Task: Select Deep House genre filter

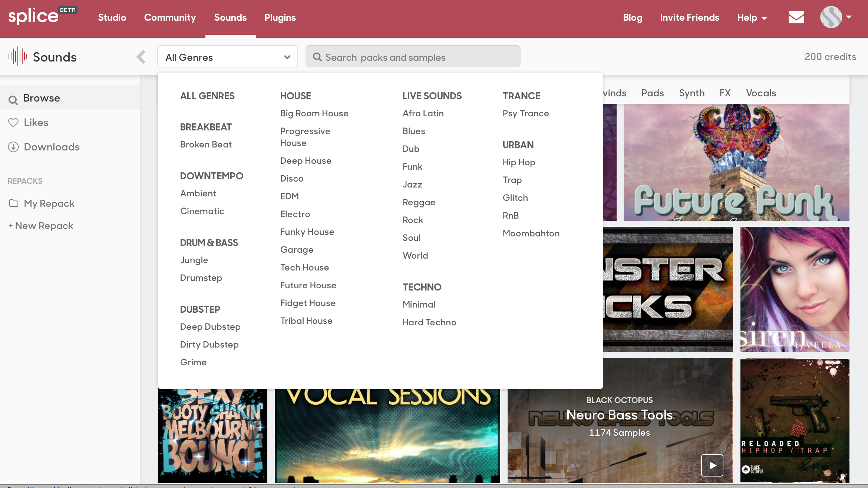Action: 305,160
